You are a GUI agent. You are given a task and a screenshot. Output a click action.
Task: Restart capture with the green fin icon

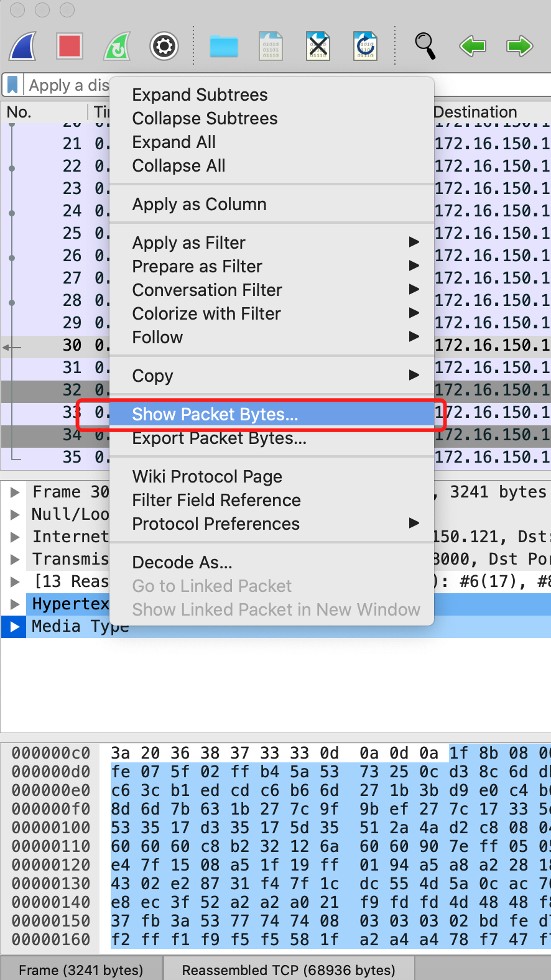click(x=117, y=47)
